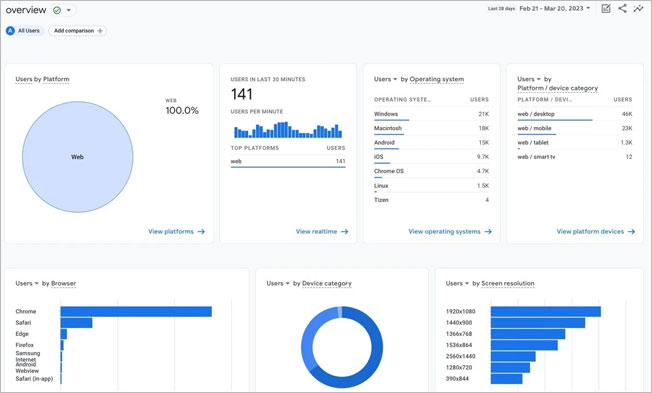The image size is (652, 393).
Task: Click the arrow next to View platforms
Action: pos(201,232)
